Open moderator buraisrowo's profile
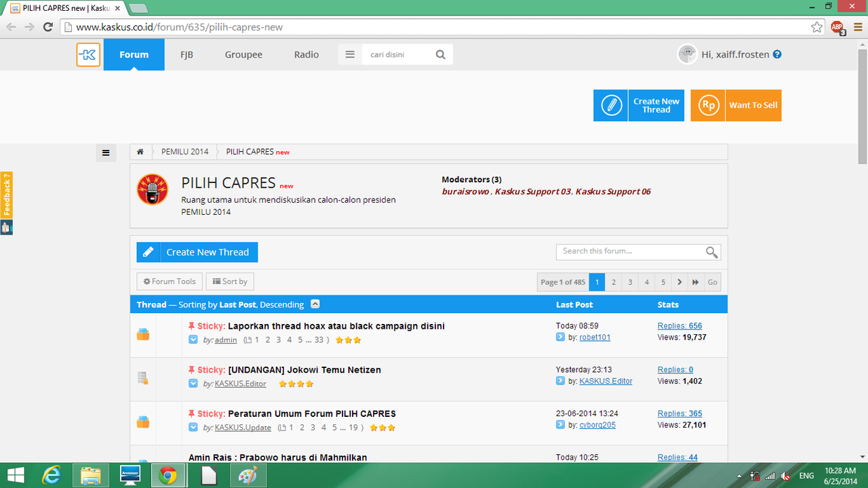 coord(466,192)
